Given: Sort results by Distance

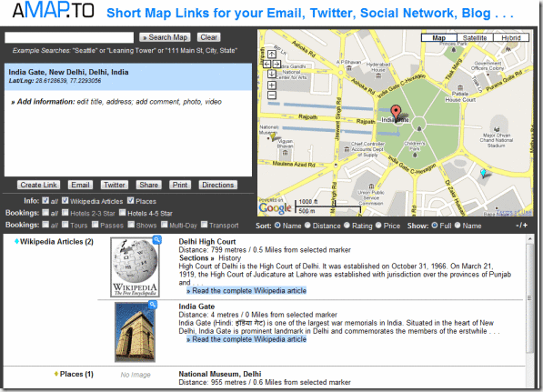Looking at the screenshot, I should pyautogui.click(x=307, y=226).
